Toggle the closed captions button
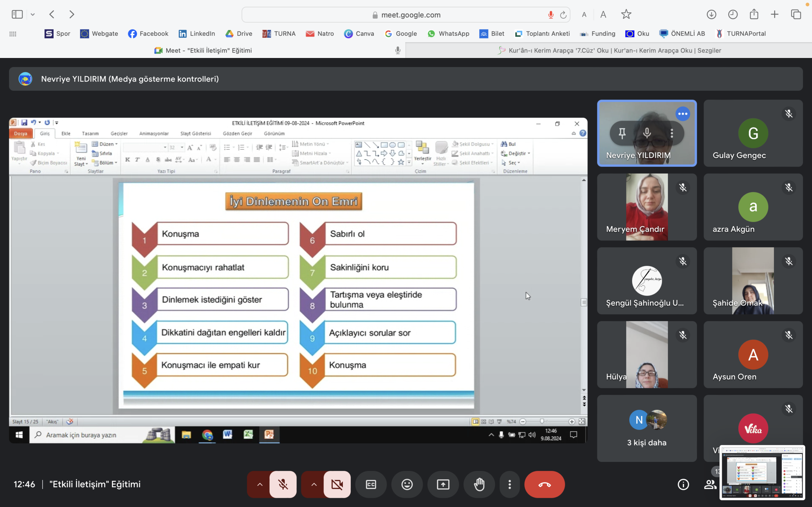The image size is (812, 507). [x=371, y=484]
